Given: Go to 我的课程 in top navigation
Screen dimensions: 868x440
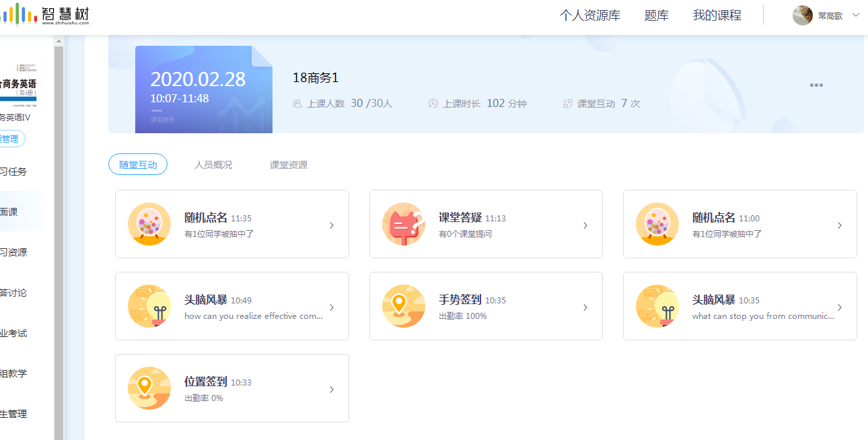Looking at the screenshot, I should click(717, 15).
